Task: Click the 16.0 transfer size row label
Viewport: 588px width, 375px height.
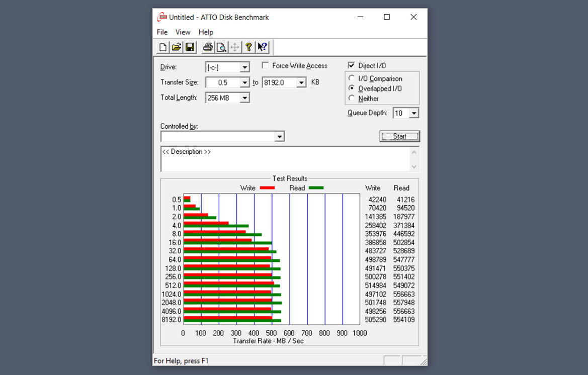Action: pyautogui.click(x=175, y=242)
